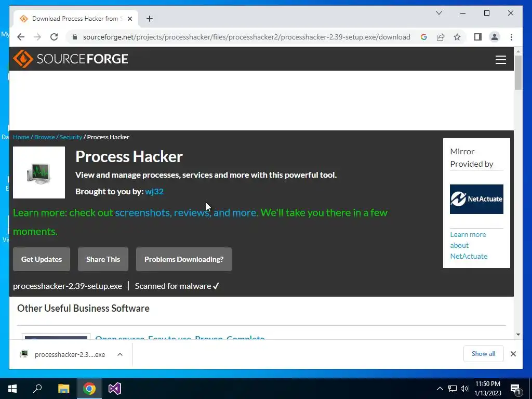Screen dimensions: 532x399
Task: Go back with browser back arrow
Action: (x=21, y=37)
